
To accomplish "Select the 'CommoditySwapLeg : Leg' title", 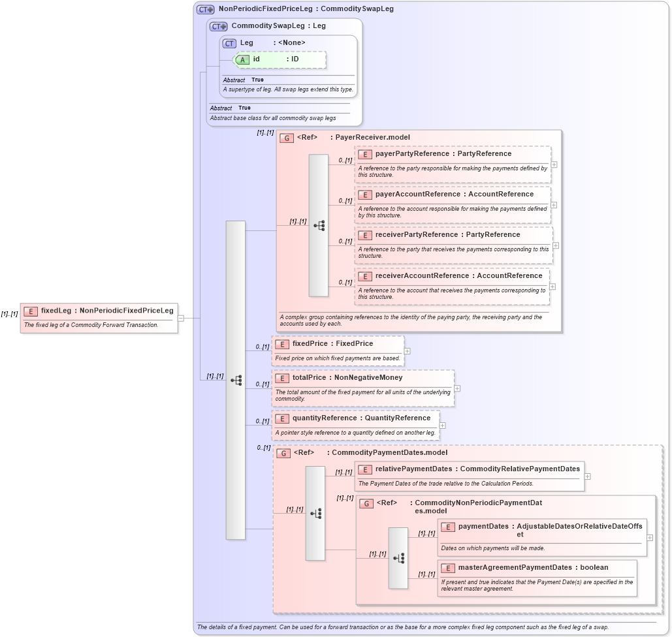I will click(x=279, y=25).
